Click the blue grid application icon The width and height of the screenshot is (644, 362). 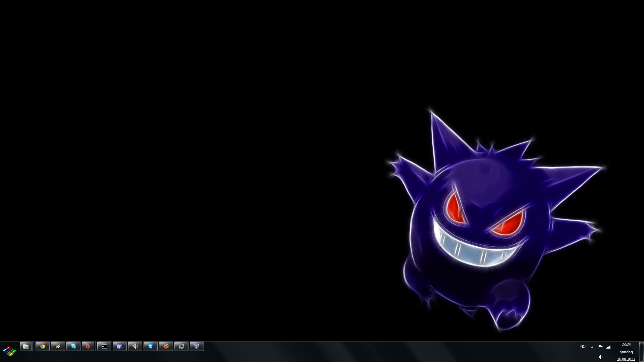120,346
